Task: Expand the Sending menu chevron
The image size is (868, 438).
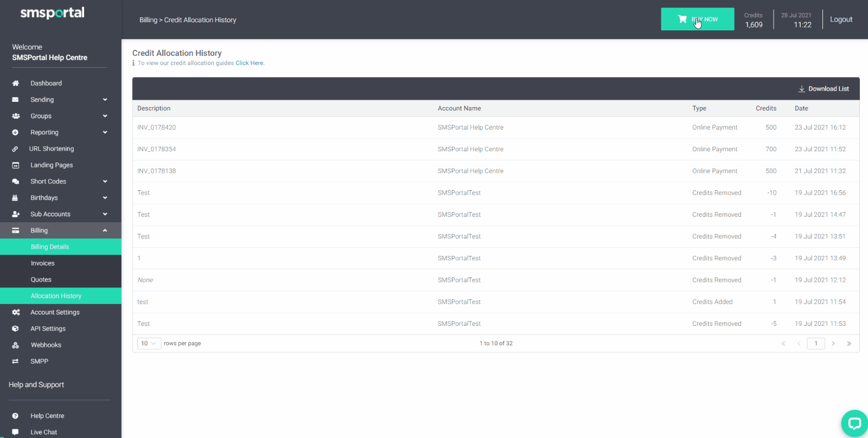Action: click(105, 100)
